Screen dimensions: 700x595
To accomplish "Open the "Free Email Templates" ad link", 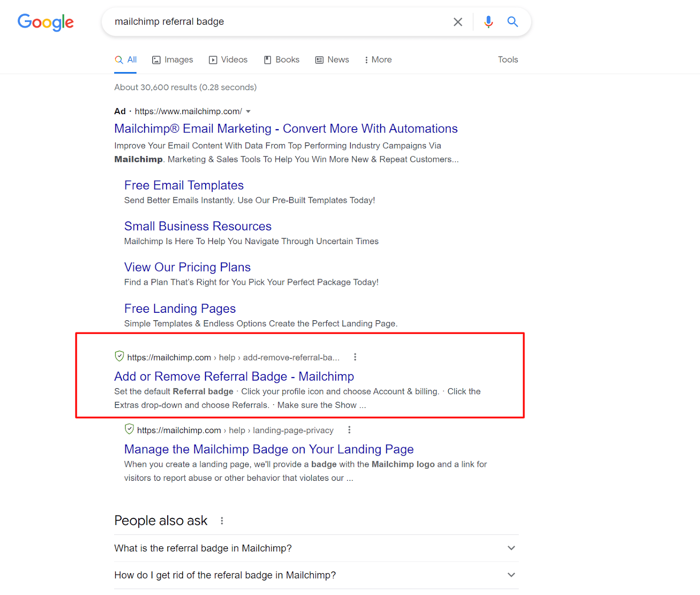I will click(x=184, y=185).
